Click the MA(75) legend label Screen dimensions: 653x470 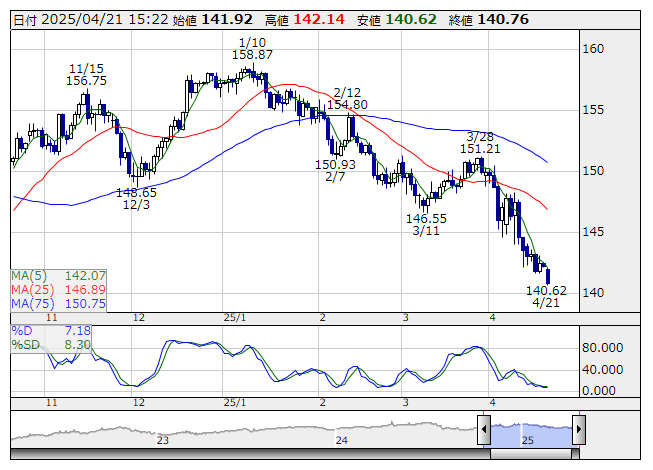[35, 303]
